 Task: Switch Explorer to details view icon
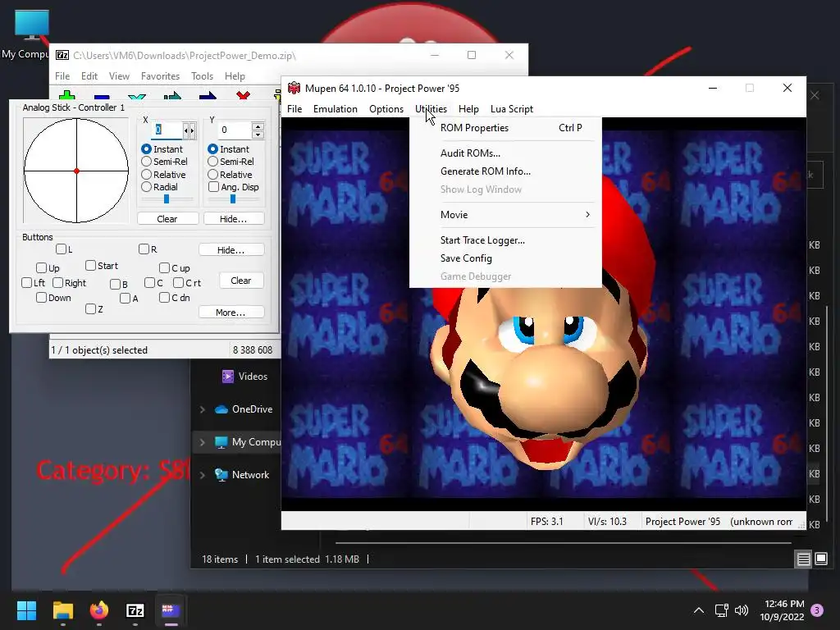point(804,559)
